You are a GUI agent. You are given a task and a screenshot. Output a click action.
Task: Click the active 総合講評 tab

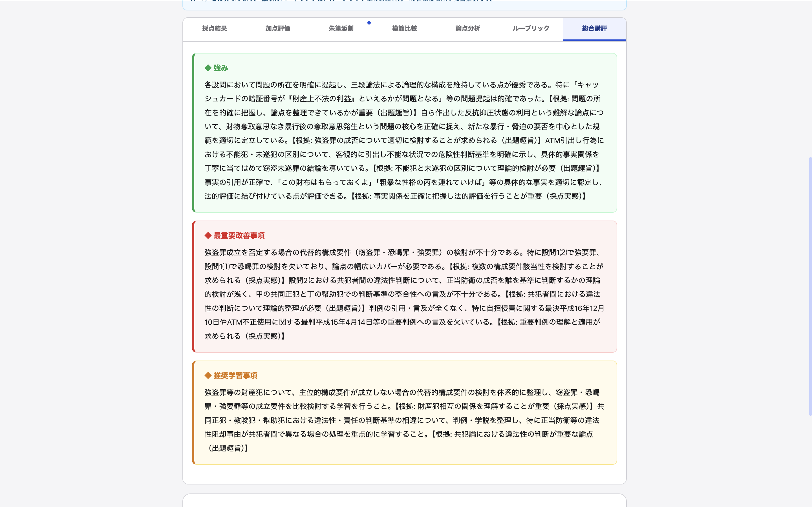point(594,29)
